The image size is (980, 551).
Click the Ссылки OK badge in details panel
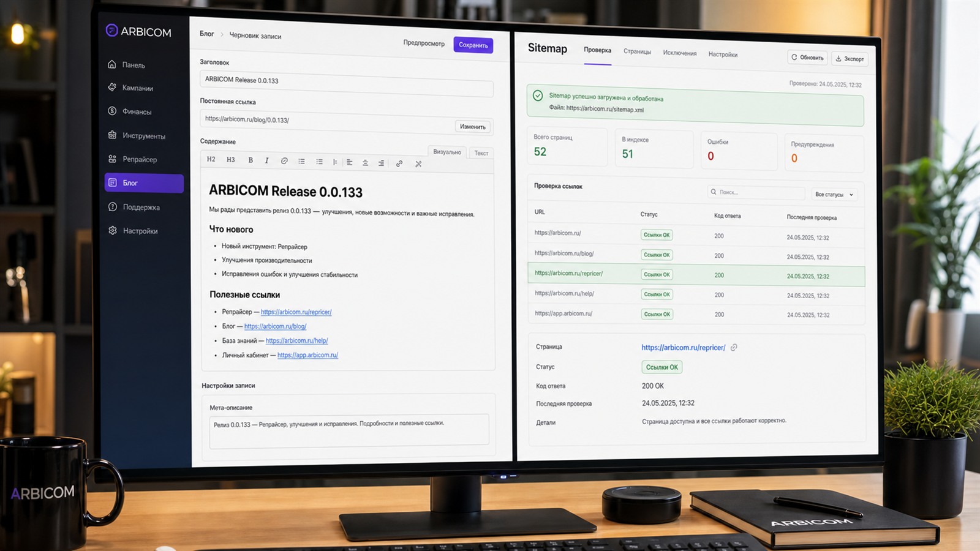[661, 367]
